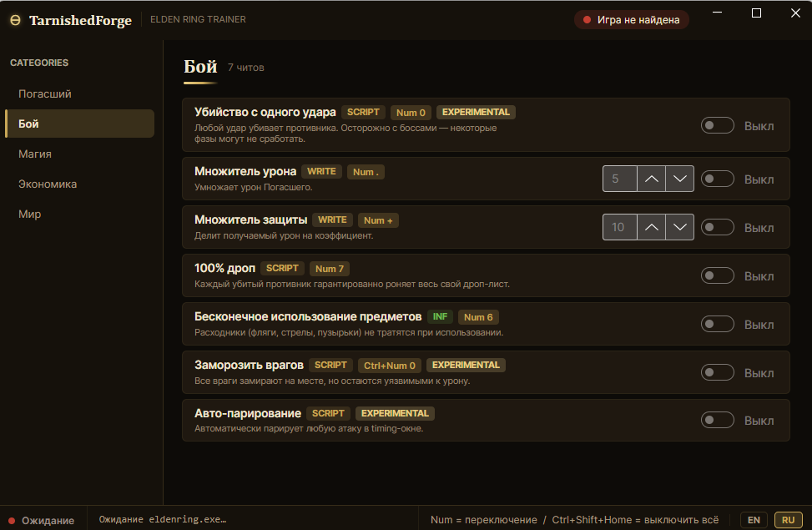Click the 7 читов counter text
Viewport: 812px width, 530px height.
pos(246,68)
